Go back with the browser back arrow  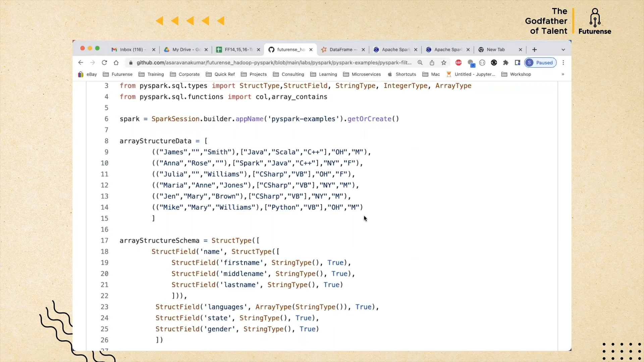80,63
